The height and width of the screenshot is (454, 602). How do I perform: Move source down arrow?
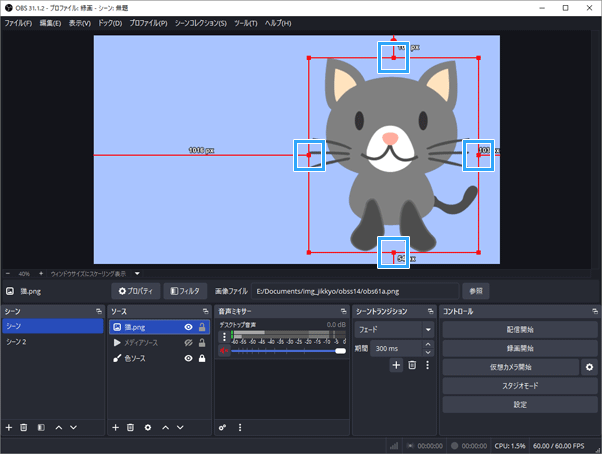[x=180, y=427]
